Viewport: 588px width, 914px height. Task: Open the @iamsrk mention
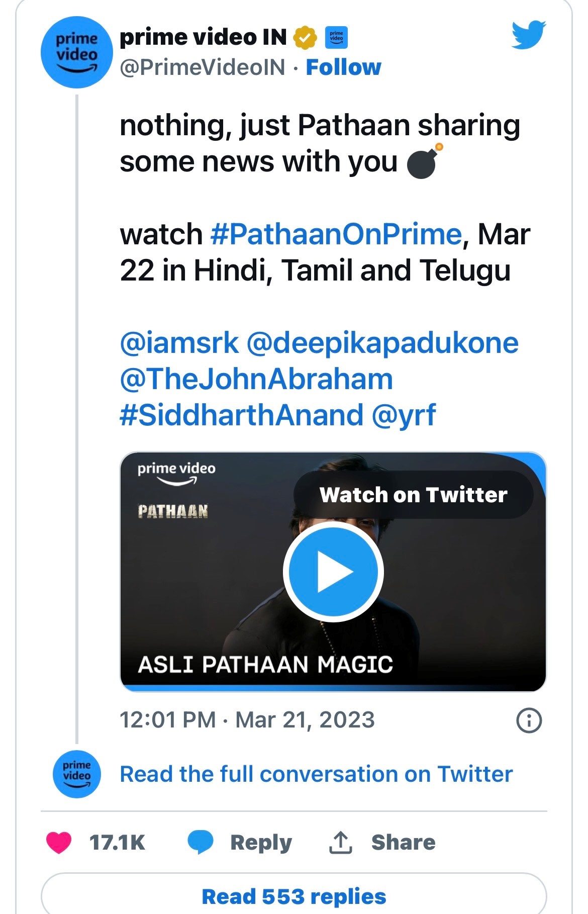pos(179,343)
